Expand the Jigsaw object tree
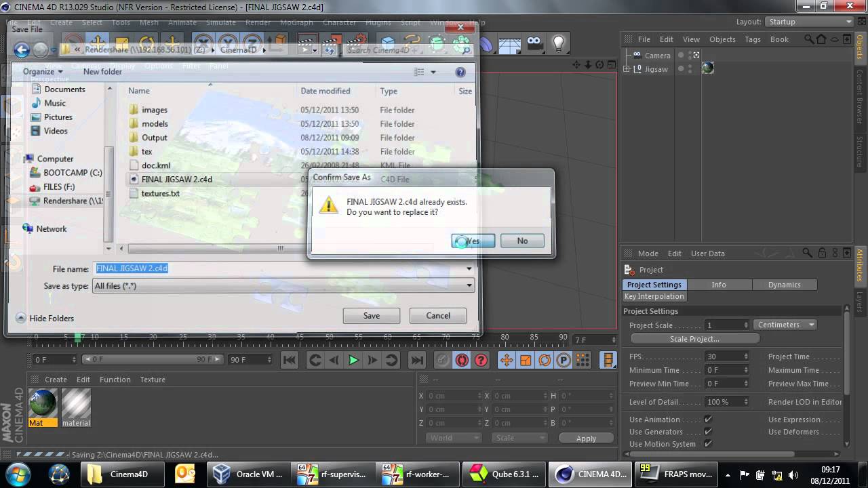This screenshot has width=868, height=488. coord(627,69)
